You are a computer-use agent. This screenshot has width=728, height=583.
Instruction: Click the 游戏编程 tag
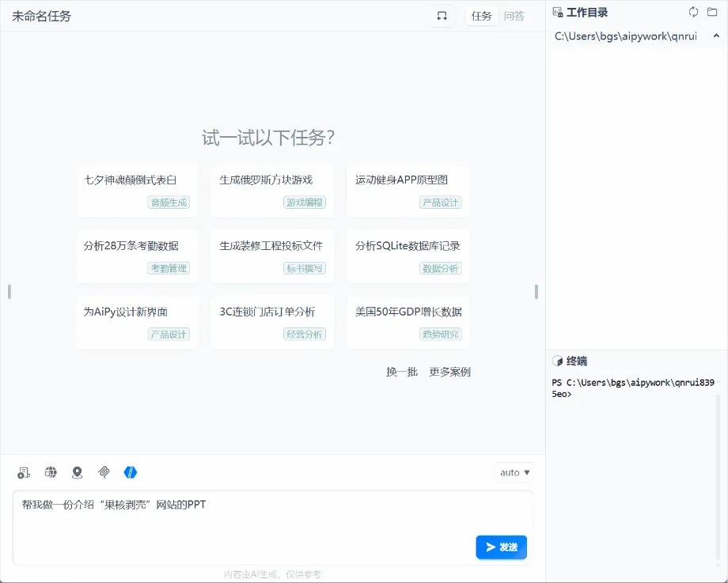[x=305, y=203]
